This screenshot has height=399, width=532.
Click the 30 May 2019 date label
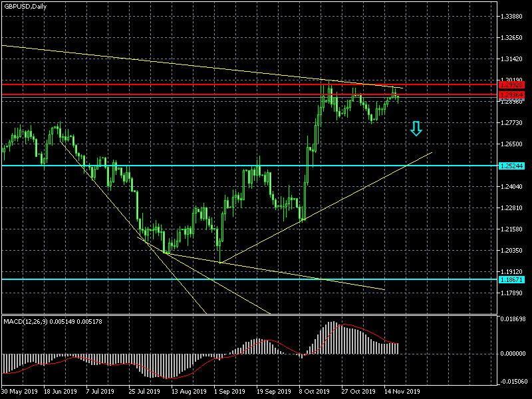[19, 391]
